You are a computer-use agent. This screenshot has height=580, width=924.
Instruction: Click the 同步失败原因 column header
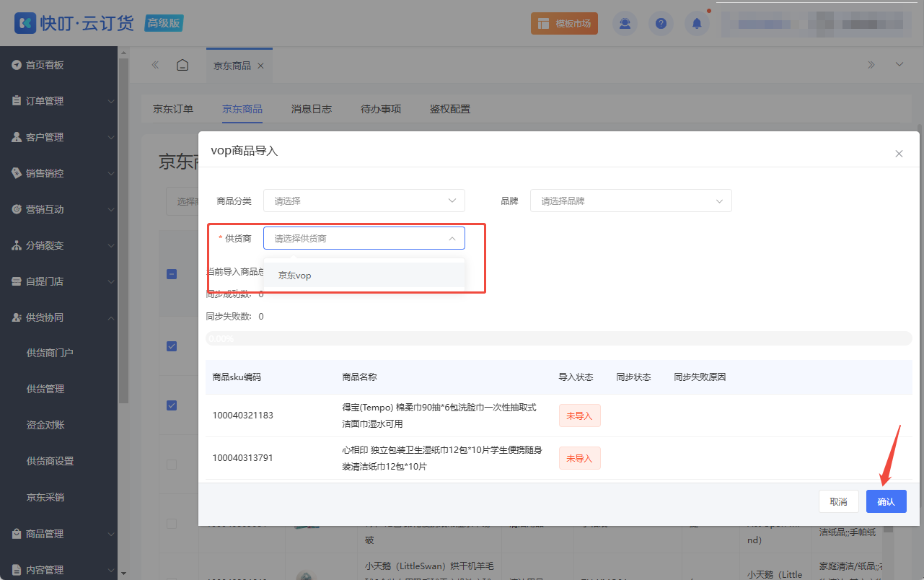click(700, 377)
